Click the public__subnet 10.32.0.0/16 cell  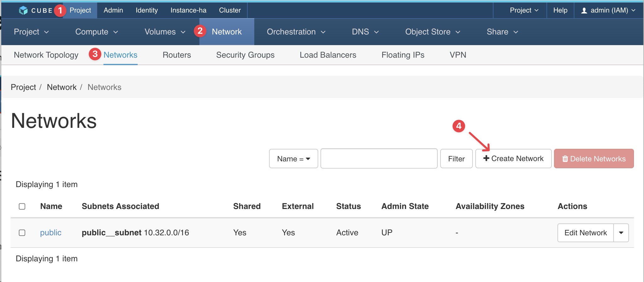pyautogui.click(x=135, y=232)
